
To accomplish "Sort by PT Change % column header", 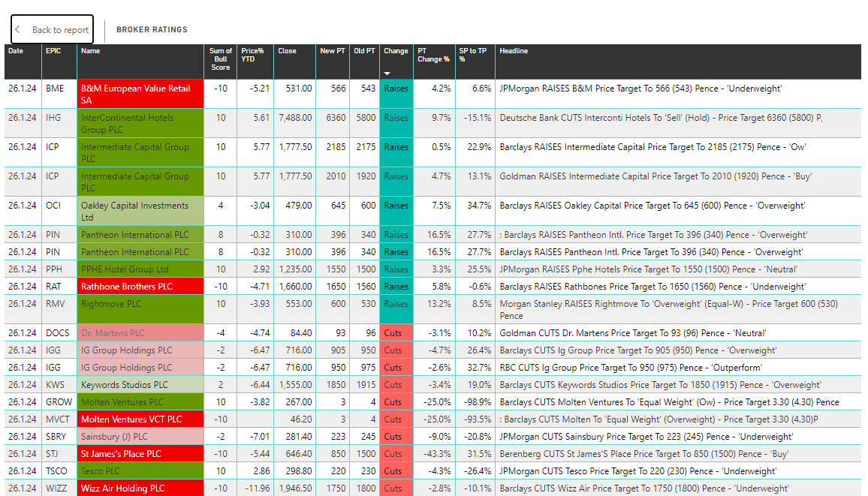I will tap(434, 61).
